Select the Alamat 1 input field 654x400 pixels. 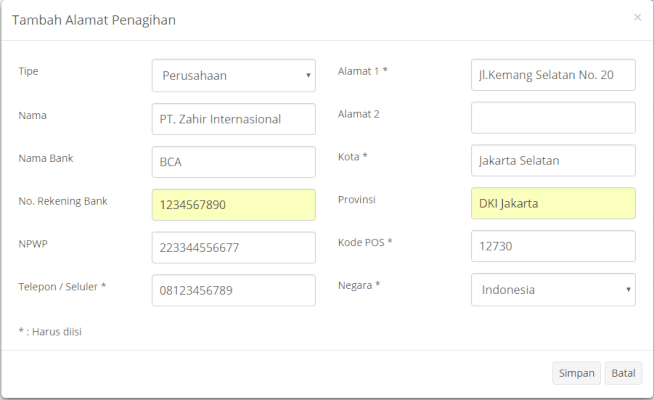click(552, 76)
